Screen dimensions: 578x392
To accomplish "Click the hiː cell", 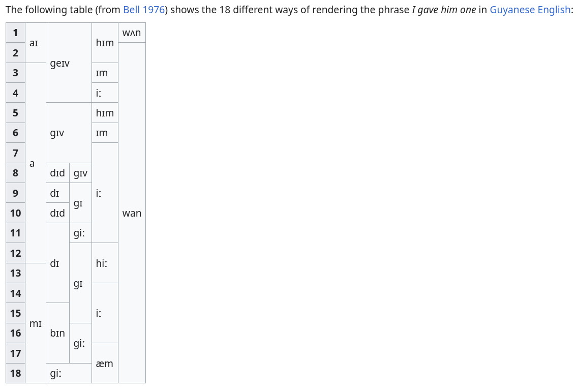I will [105, 263].
